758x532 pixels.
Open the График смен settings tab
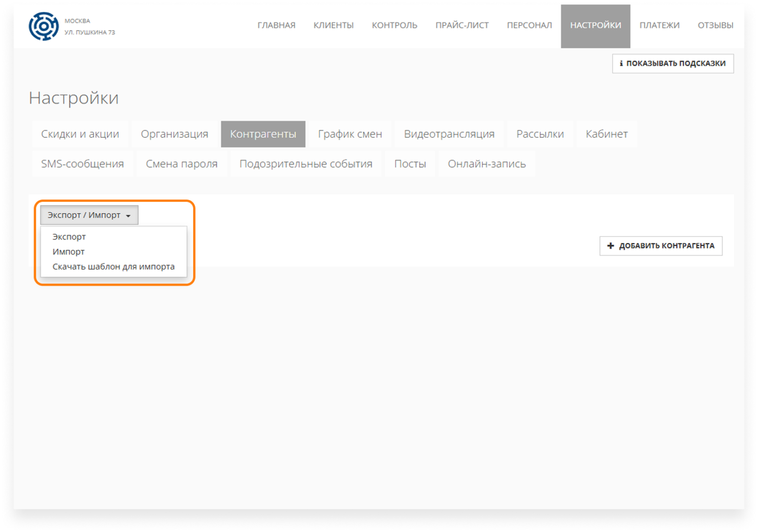[x=350, y=134]
